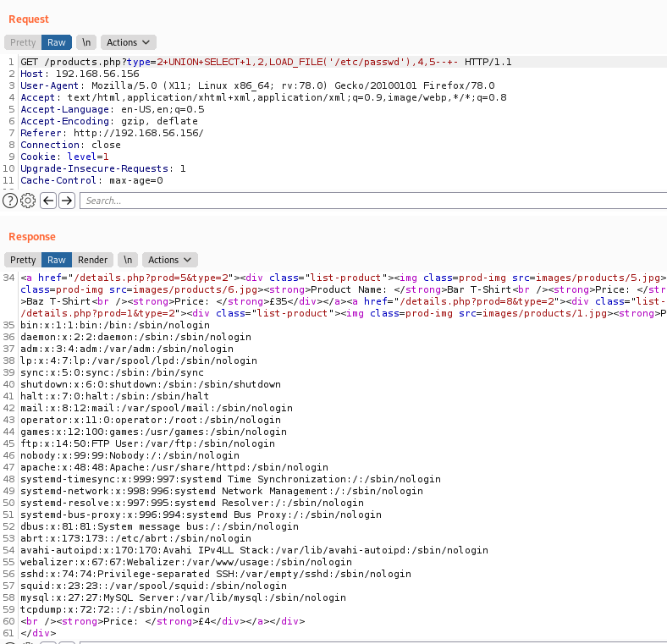
Task: Click the halt:x:7:0 response line
Action: pos(114,396)
